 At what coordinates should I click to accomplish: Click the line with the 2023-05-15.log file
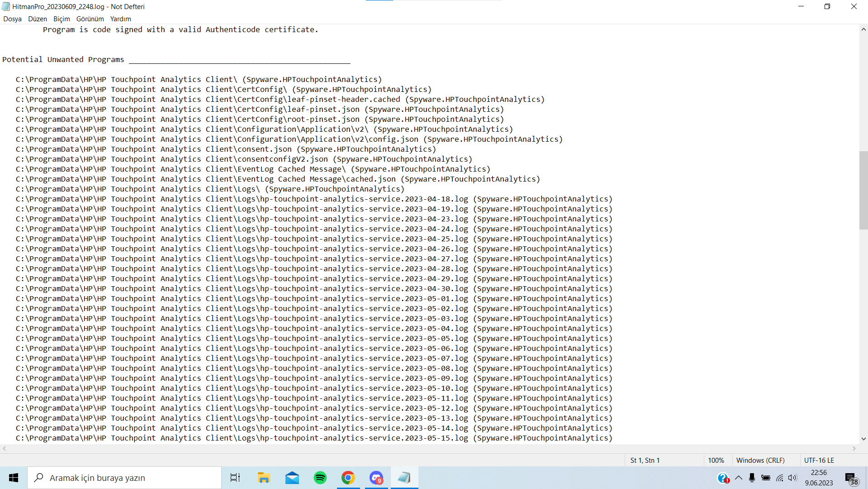tap(314, 438)
